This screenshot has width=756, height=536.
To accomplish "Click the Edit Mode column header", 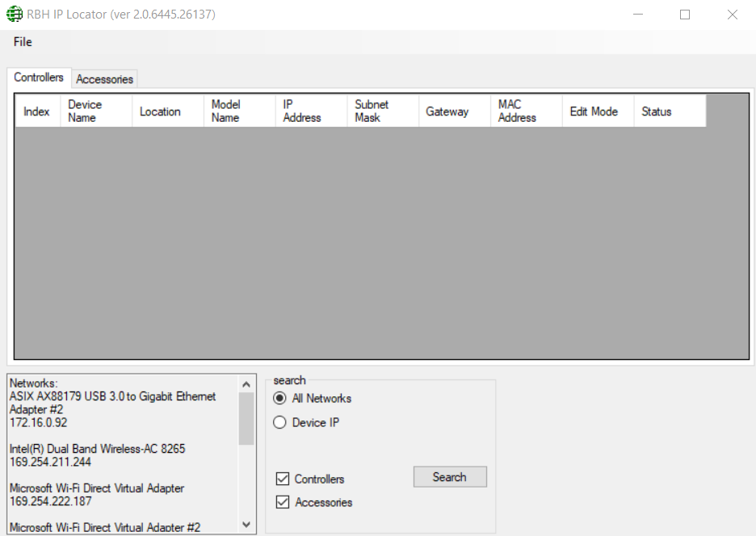I will tap(598, 111).
